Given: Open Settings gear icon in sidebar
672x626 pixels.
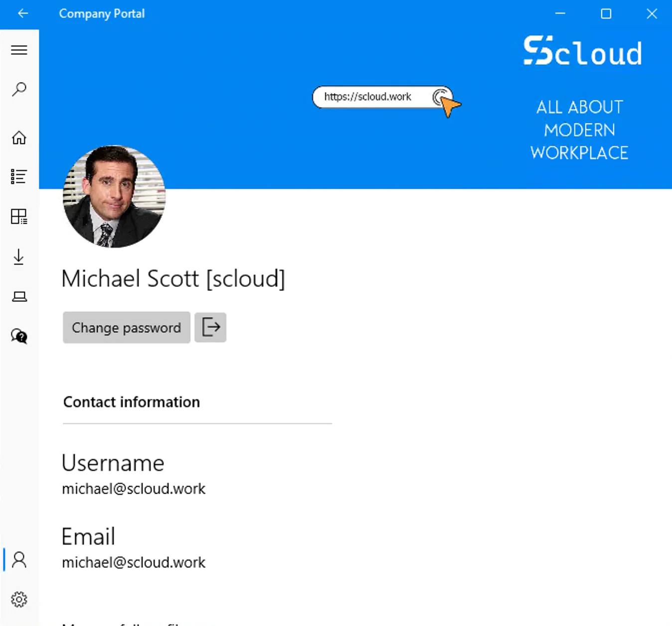Looking at the screenshot, I should click(x=19, y=599).
